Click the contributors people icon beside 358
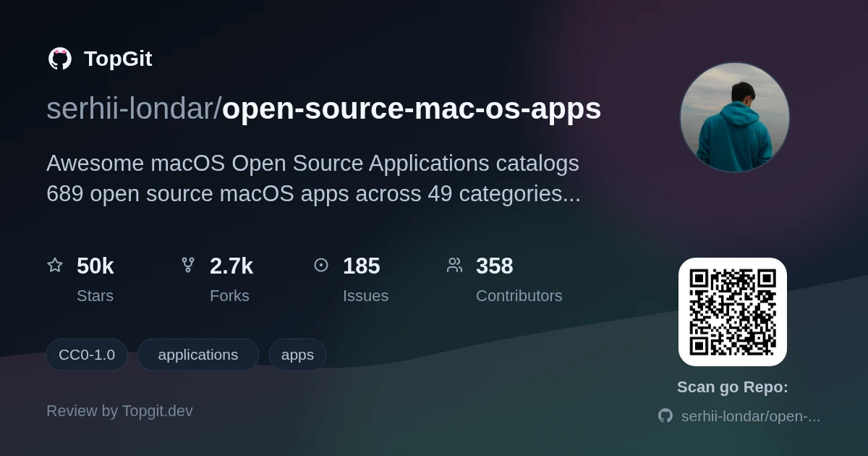The height and width of the screenshot is (456, 868). 454,265
